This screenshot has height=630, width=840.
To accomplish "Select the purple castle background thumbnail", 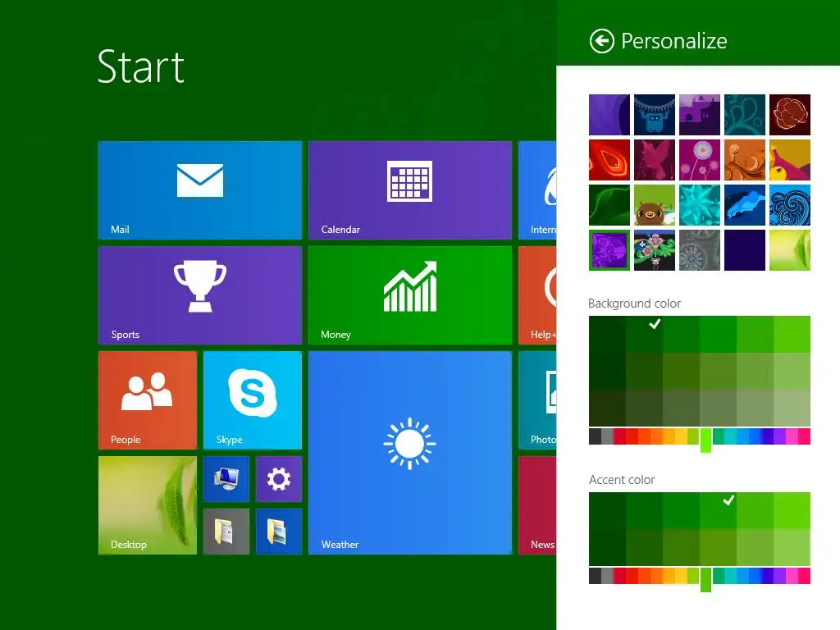I will point(700,115).
